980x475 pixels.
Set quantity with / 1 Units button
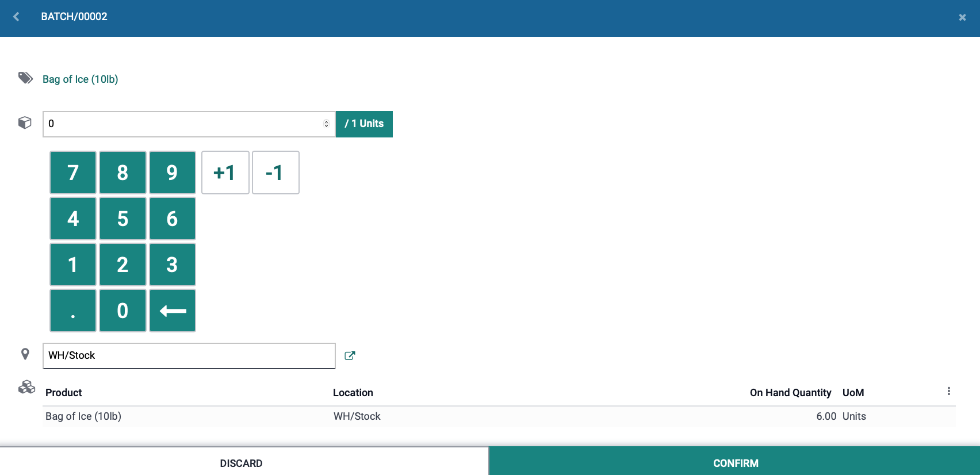point(364,124)
